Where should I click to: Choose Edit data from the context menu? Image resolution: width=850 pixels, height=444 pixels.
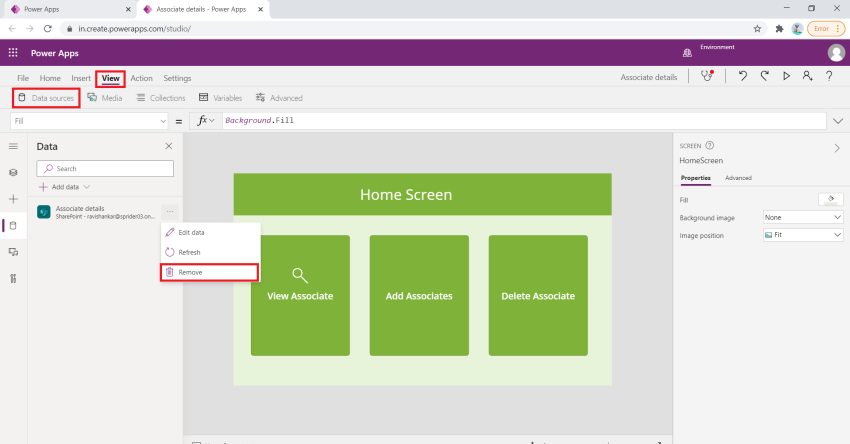click(x=210, y=232)
